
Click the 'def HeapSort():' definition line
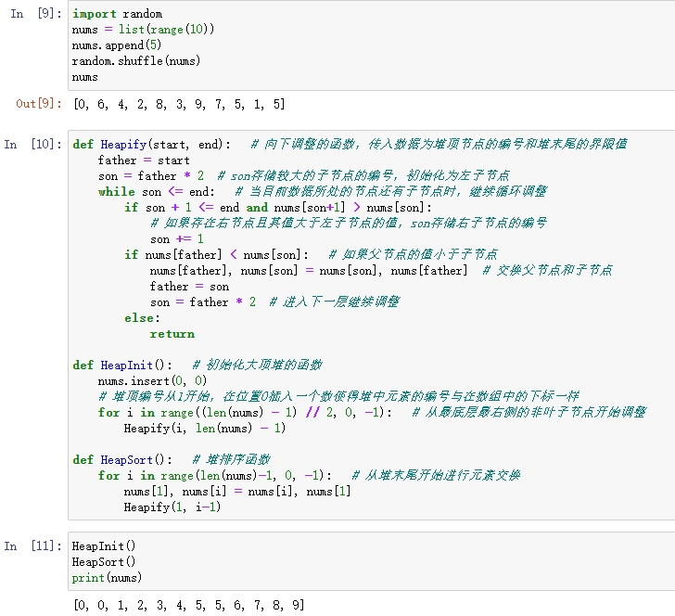(x=122, y=459)
